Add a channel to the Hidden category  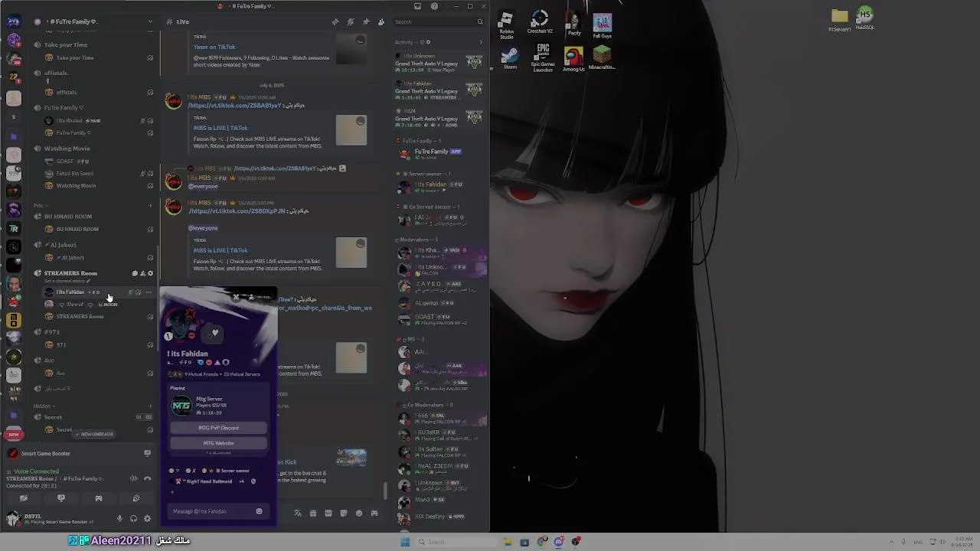[150, 406]
